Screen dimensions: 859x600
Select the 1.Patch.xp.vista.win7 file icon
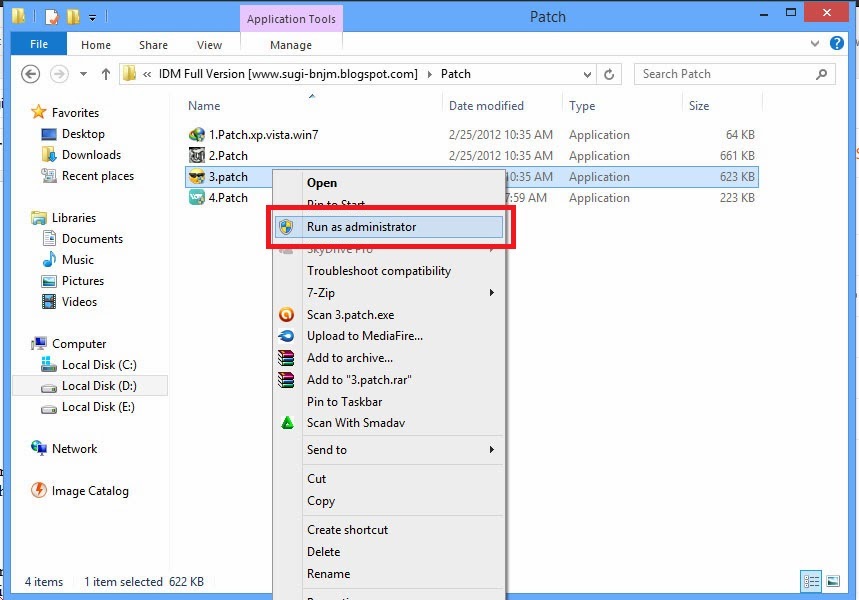click(x=197, y=135)
